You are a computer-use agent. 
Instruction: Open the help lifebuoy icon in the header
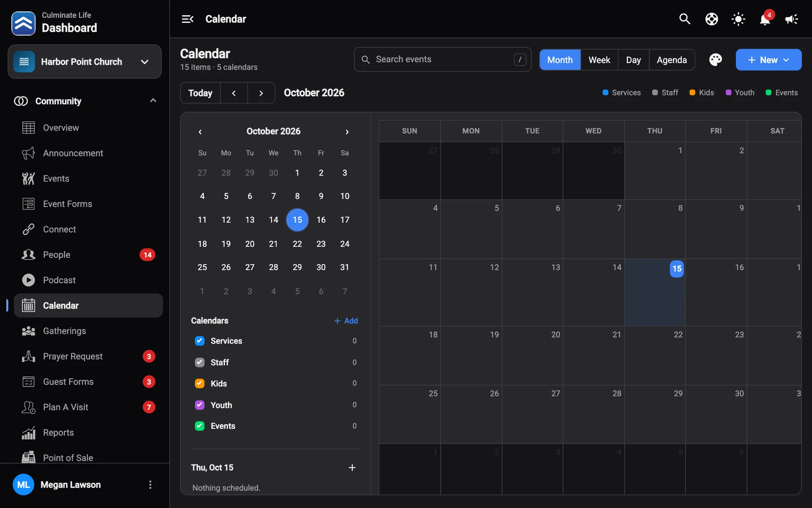coord(712,19)
